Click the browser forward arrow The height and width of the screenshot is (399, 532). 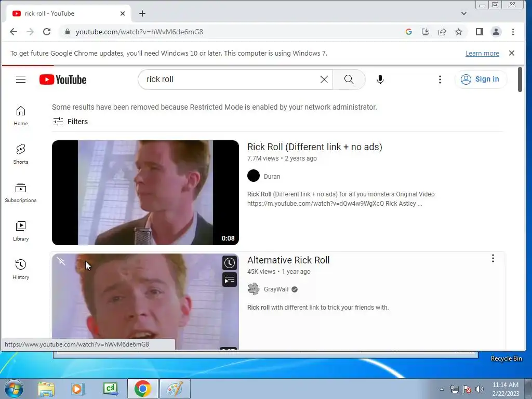30,32
